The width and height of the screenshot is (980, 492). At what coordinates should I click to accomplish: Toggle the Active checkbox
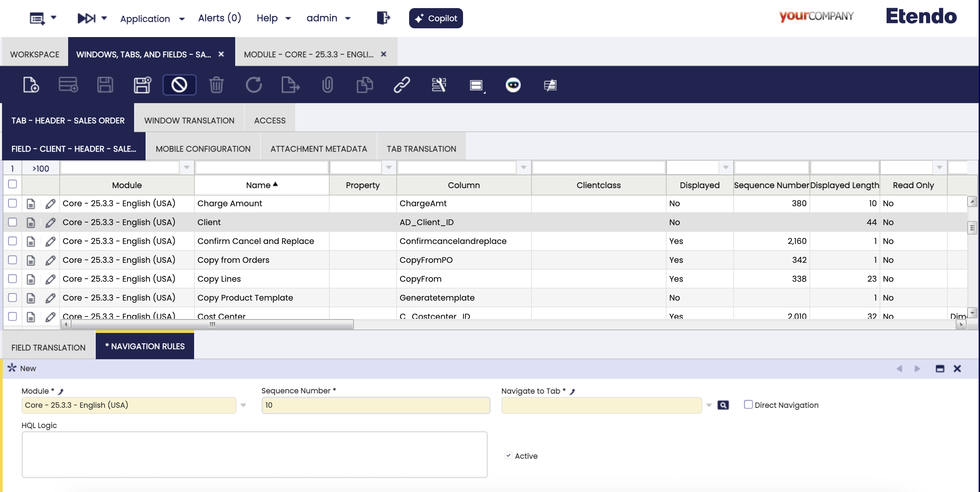[508, 456]
